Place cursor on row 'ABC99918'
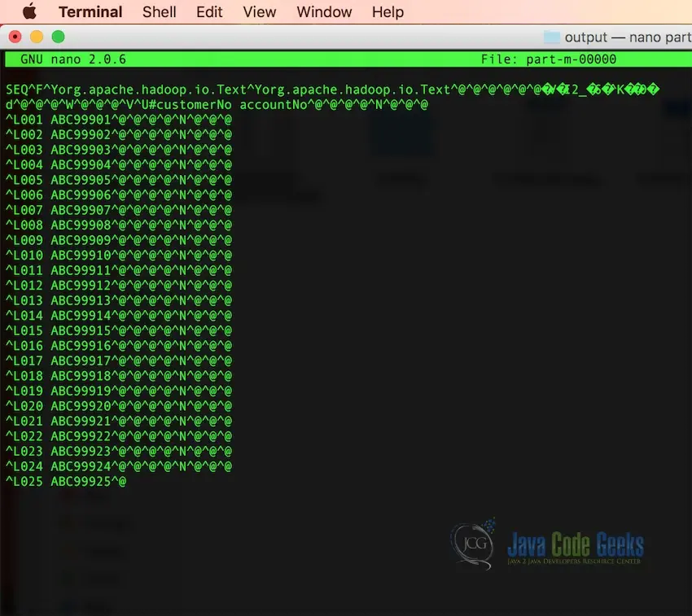 [x=118, y=375]
